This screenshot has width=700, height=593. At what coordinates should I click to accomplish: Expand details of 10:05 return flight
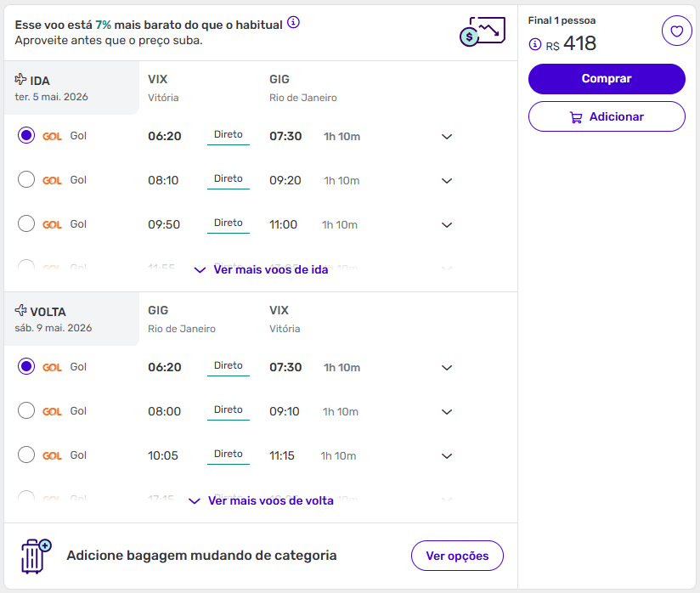click(x=447, y=455)
